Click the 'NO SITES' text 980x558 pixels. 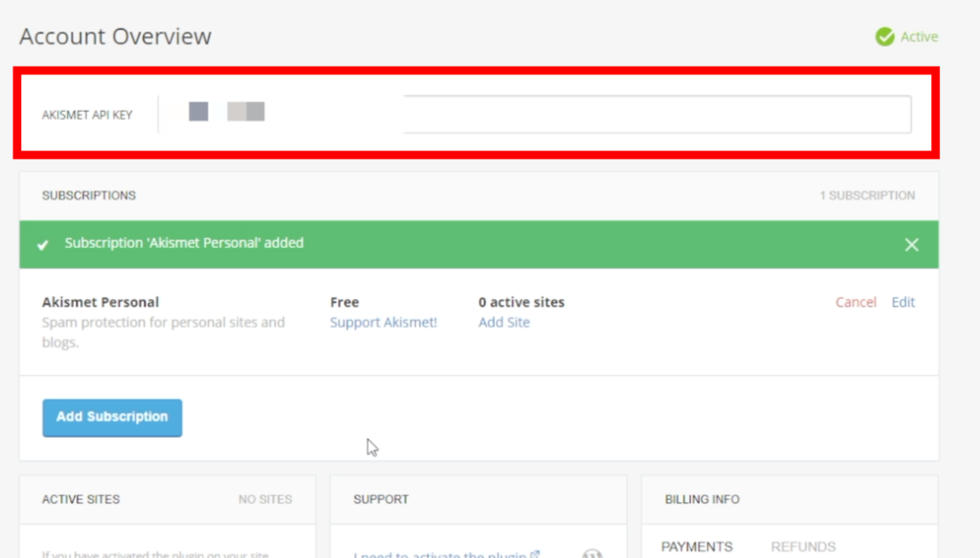click(x=265, y=500)
